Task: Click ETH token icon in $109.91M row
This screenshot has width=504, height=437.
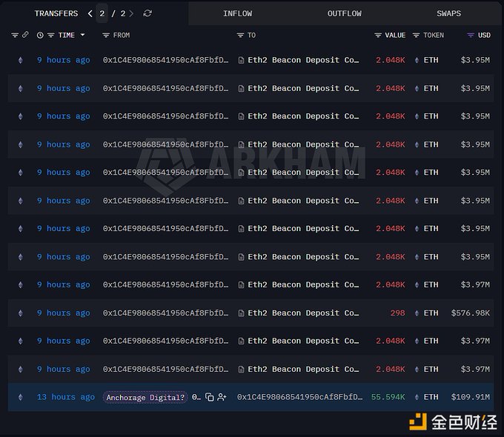Action: [x=417, y=397]
